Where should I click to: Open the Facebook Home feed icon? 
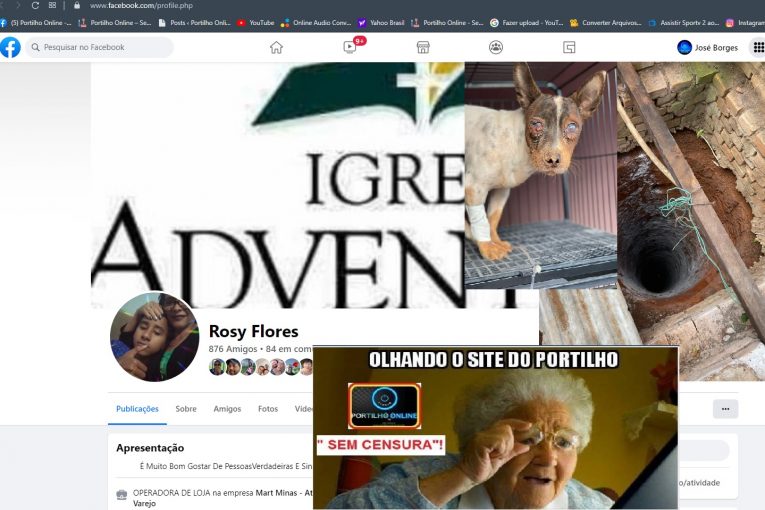click(x=276, y=47)
